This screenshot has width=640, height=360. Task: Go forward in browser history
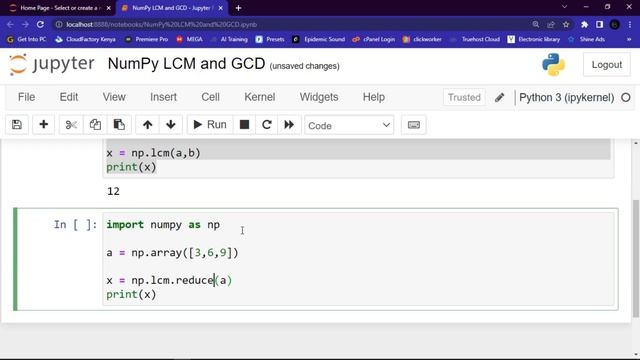pos(25,24)
